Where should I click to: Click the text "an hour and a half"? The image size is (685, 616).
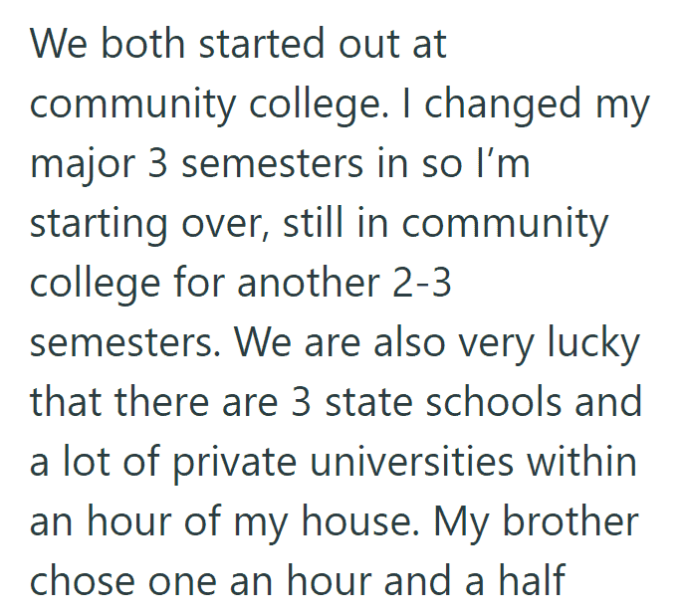(x=397, y=580)
